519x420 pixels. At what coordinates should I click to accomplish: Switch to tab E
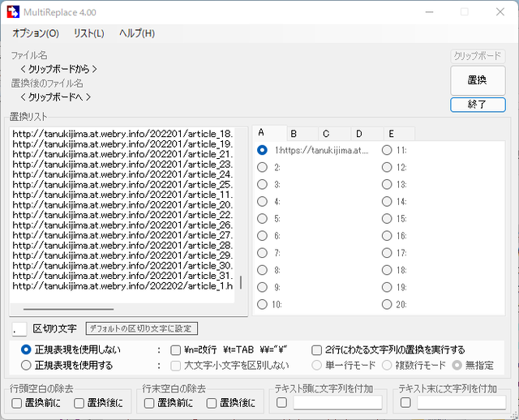399,134
